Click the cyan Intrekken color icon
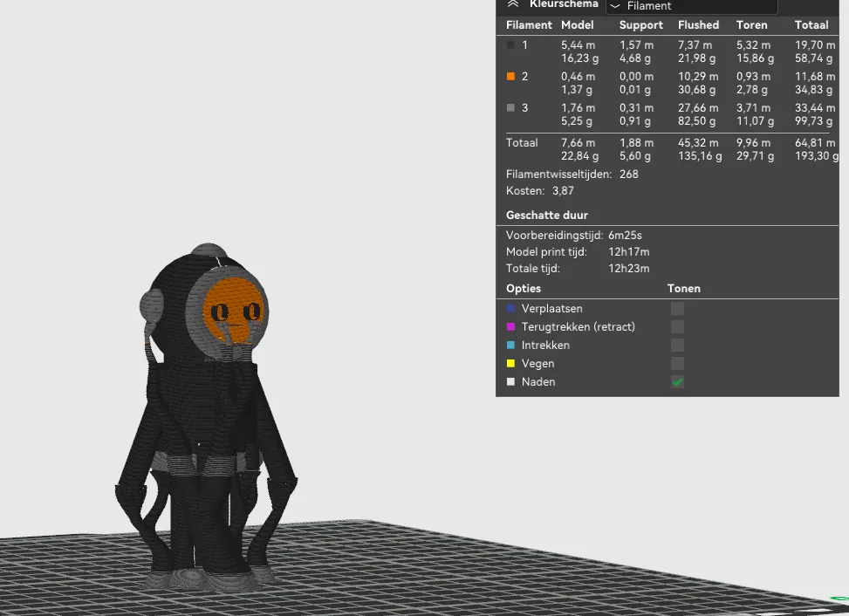The width and height of the screenshot is (849, 616). 510,346
